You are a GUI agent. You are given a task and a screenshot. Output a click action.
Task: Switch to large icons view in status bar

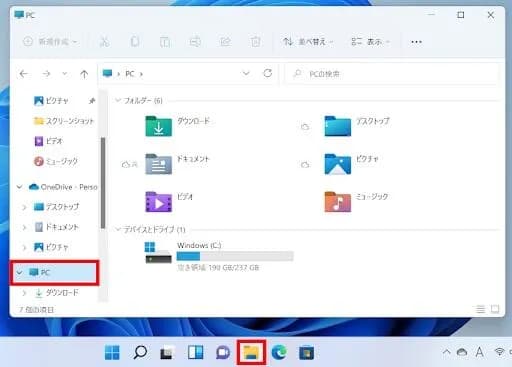[495, 309]
